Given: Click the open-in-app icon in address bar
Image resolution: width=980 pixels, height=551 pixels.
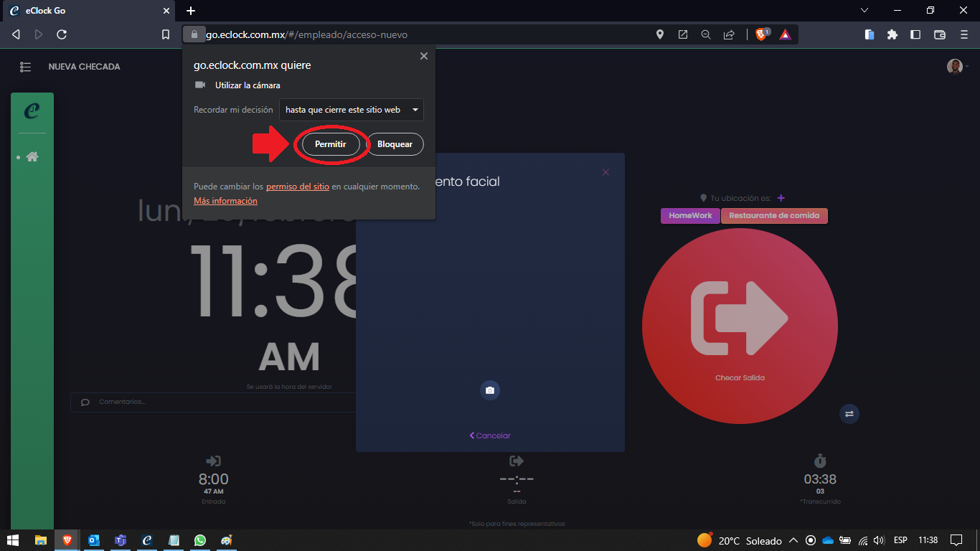Looking at the screenshot, I should pos(683,34).
